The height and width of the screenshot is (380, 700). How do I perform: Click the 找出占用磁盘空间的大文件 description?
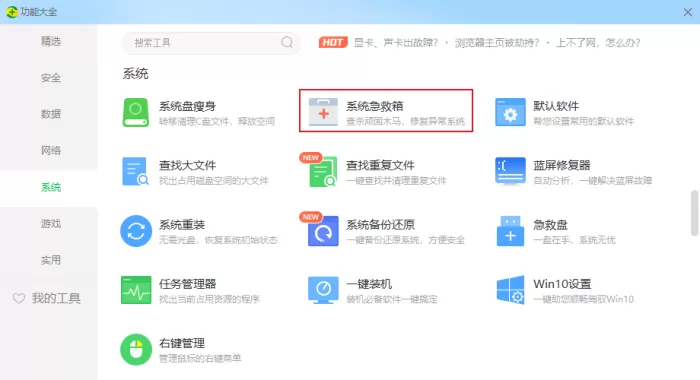pyautogui.click(x=214, y=181)
